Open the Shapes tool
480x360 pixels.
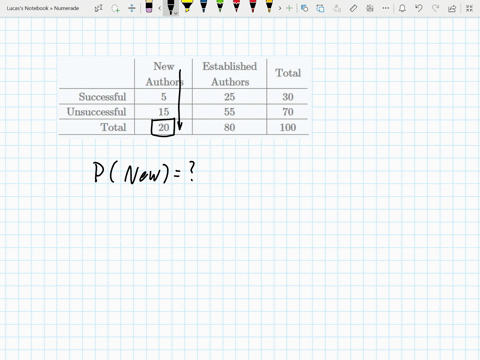[304, 8]
